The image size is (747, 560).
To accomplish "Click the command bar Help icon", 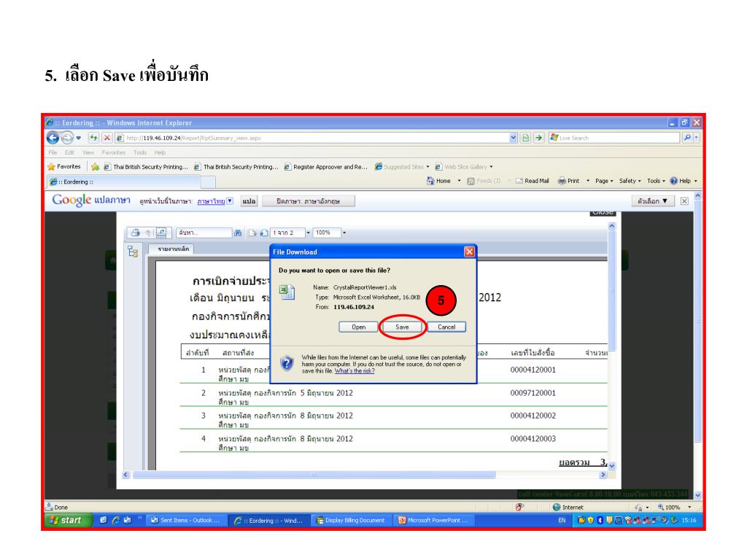I will tap(673, 181).
